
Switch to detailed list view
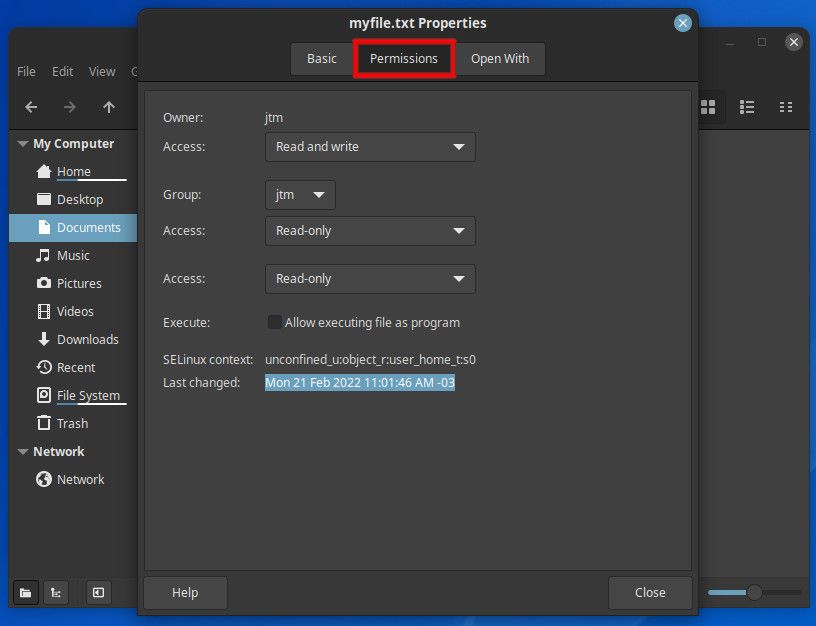click(746, 107)
